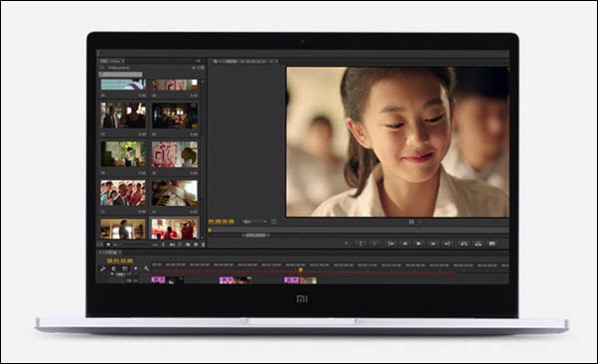The height and width of the screenshot is (364, 598).
Task: Play the clip in the Program monitor
Action: 418,243
